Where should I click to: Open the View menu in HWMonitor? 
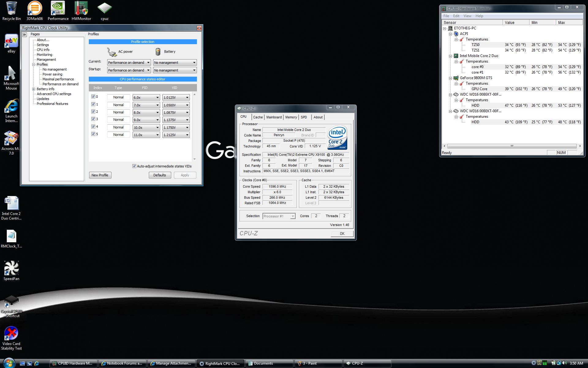(x=467, y=16)
